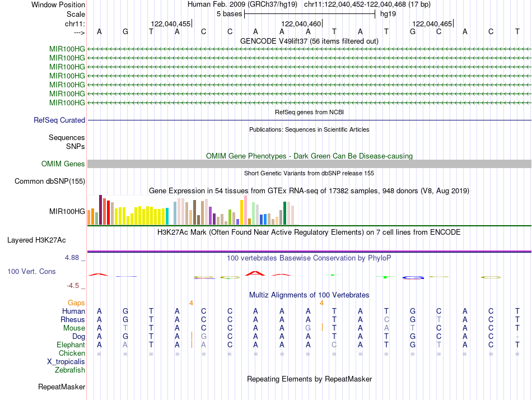Click the gray OMIM Genes bar
Screen dimensions: 532x400
coord(309,164)
